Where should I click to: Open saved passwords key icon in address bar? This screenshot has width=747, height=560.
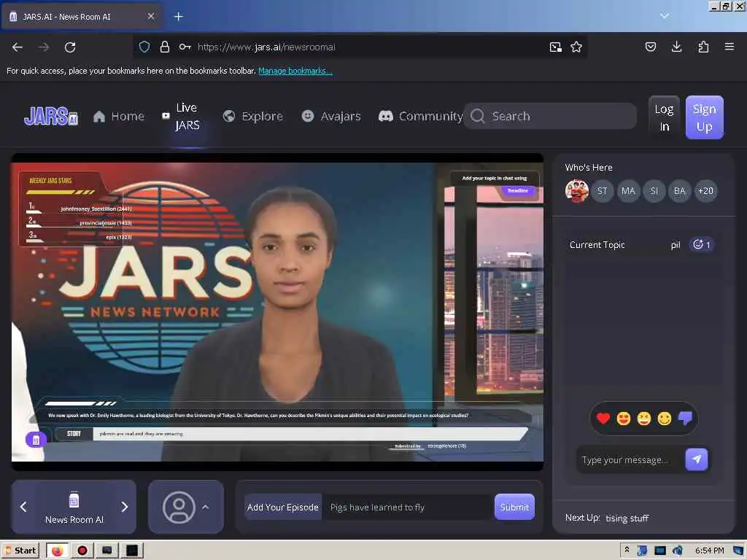pyautogui.click(x=185, y=47)
